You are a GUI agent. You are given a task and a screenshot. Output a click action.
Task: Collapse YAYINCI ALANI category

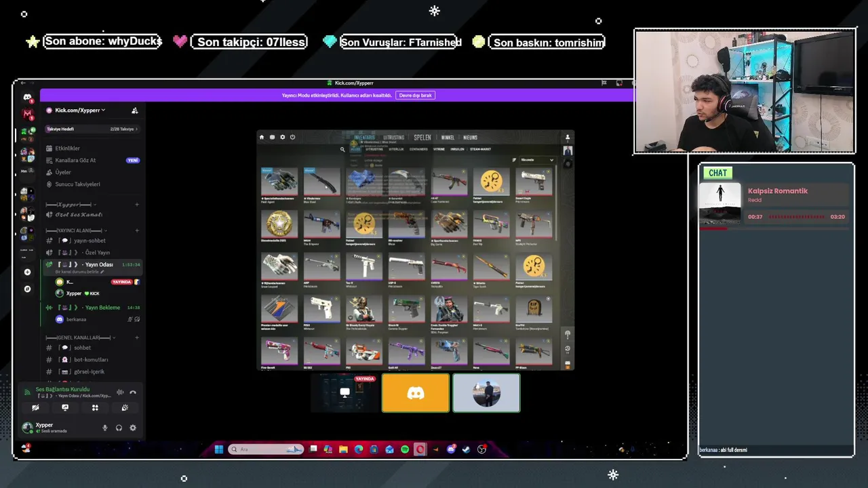click(77, 230)
